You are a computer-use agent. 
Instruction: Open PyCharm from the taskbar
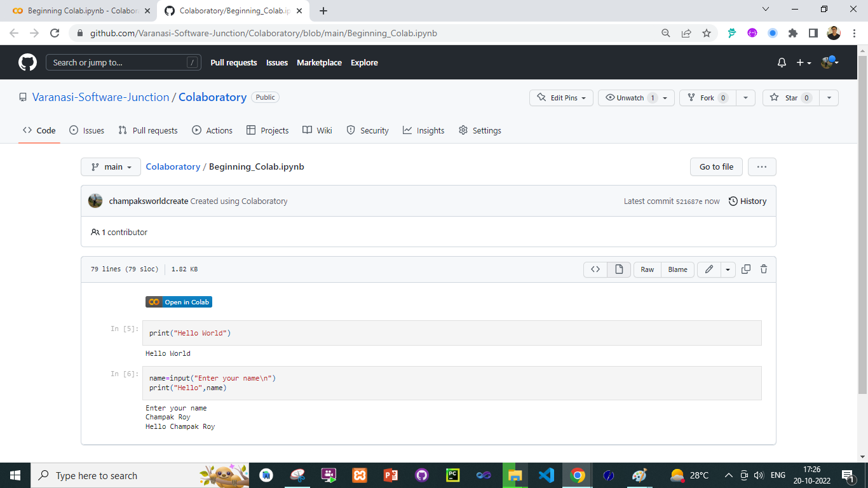(x=452, y=475)
